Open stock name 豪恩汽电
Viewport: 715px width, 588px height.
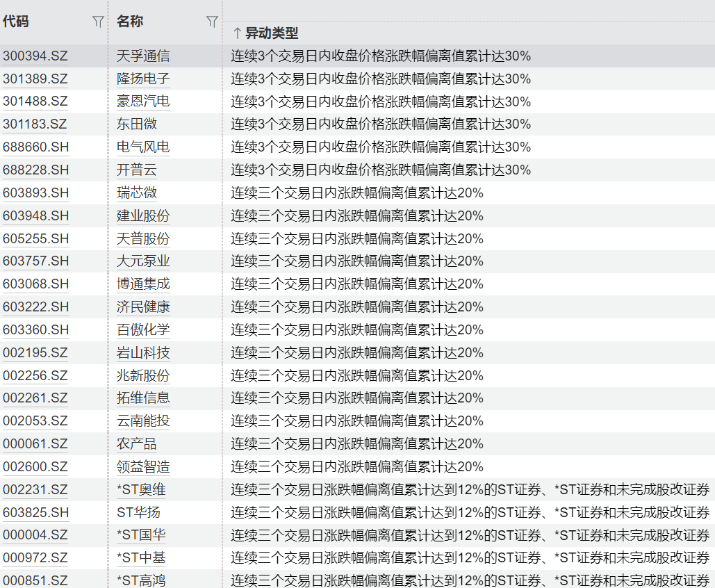coord(143,101)
